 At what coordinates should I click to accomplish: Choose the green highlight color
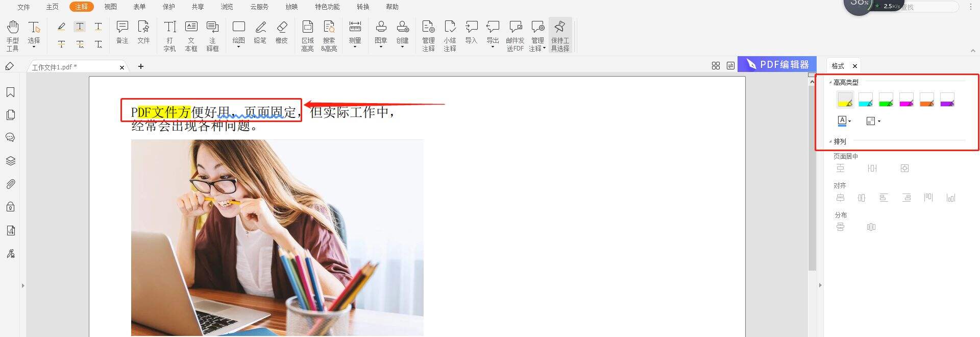pyautogui.click(x=886, y=100)
